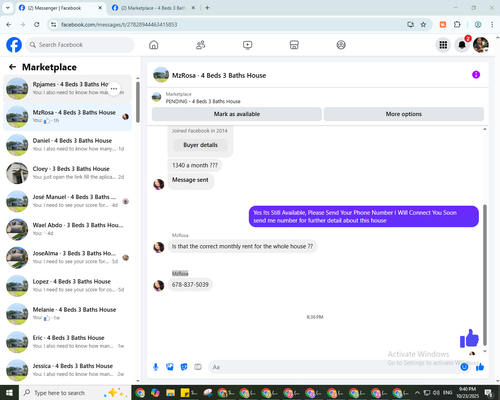Open Eric 4 Beds 3 Baths conversation

[x=67, y=342]
